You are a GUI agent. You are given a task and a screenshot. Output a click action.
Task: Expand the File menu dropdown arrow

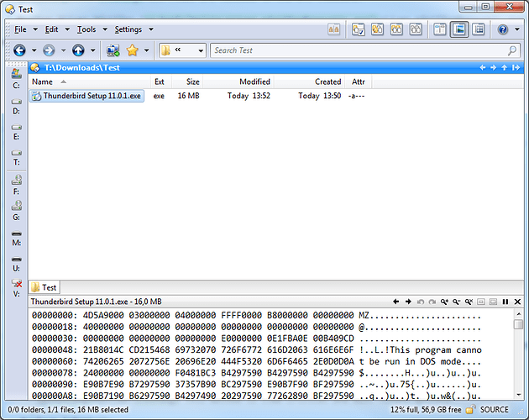click(x=35, y=29)
